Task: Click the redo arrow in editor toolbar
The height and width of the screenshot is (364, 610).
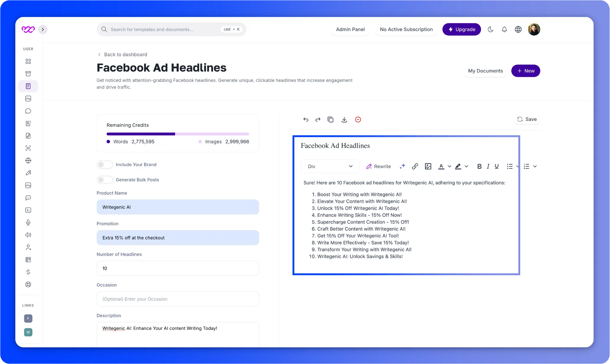Action: tap(318, 119)
